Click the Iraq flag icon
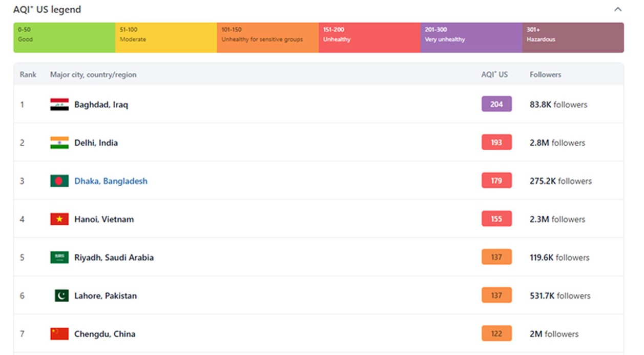This screenshot has height=355, width=644. (59, 105)
